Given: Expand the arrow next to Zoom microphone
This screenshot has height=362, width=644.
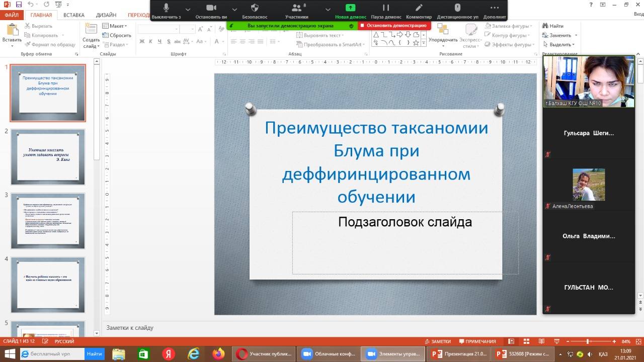Looking at the screenshot, I should click(188, 9).
